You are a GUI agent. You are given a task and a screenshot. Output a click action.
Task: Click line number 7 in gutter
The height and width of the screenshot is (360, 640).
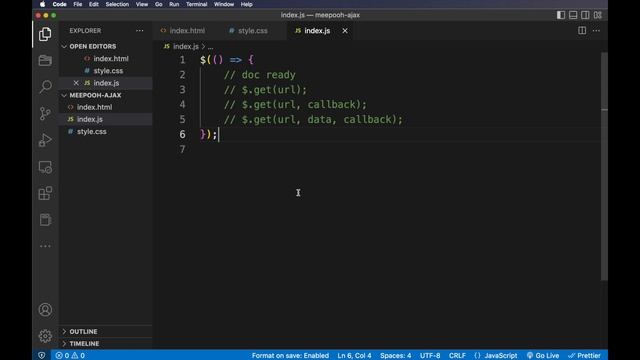(x=182, y=149)
